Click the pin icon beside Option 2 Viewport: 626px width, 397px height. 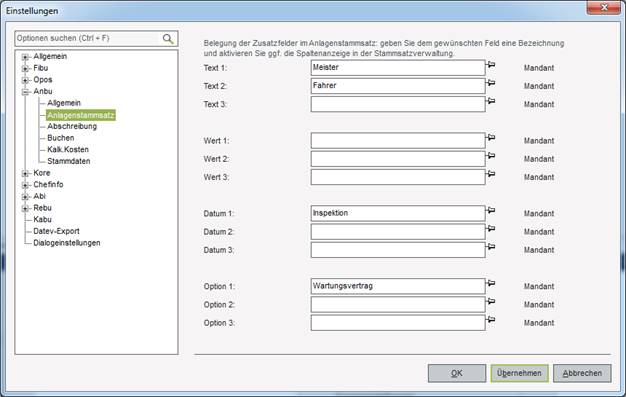[491, 301]
